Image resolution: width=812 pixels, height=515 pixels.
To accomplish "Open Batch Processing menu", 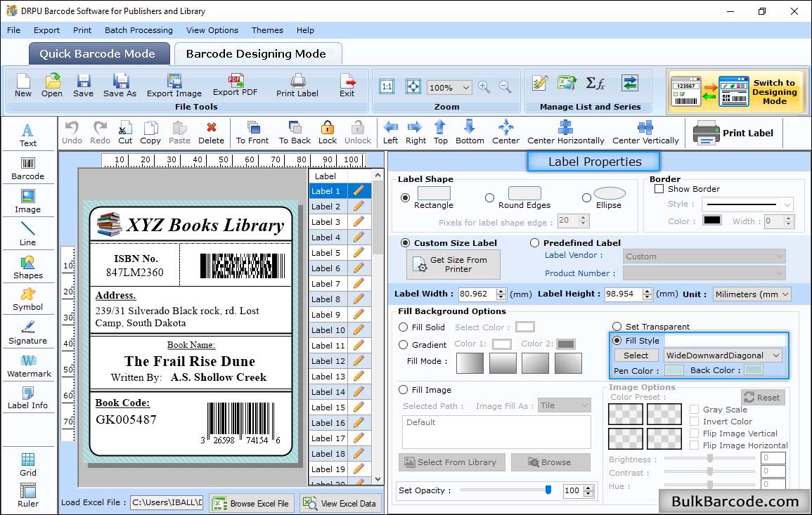I will [138, 30].
